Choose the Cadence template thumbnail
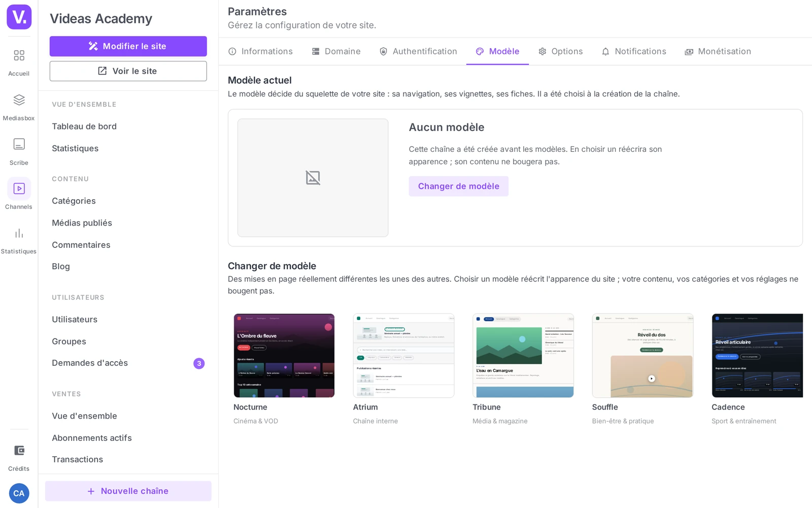The height and width of the screenshot is (508, 812). pyautogui.click(x=757, y=356)
